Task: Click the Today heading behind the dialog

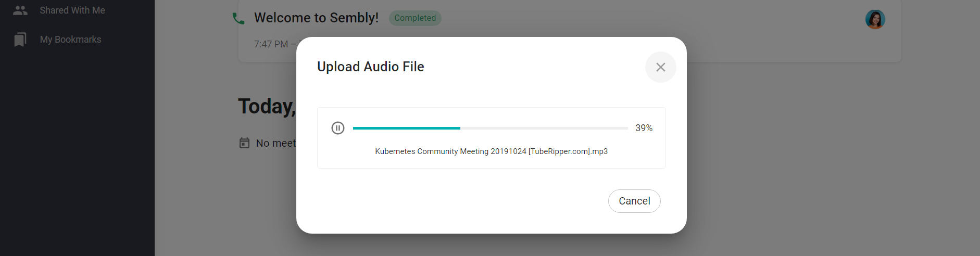Action: (267, 106)
